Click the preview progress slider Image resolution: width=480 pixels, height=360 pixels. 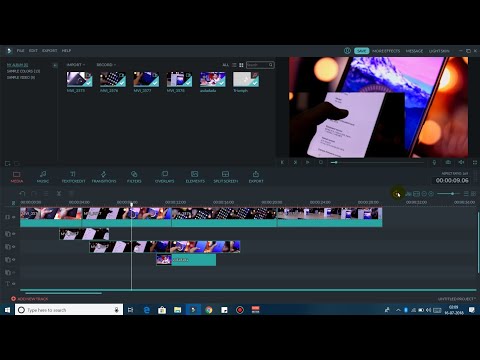[377, 162]
